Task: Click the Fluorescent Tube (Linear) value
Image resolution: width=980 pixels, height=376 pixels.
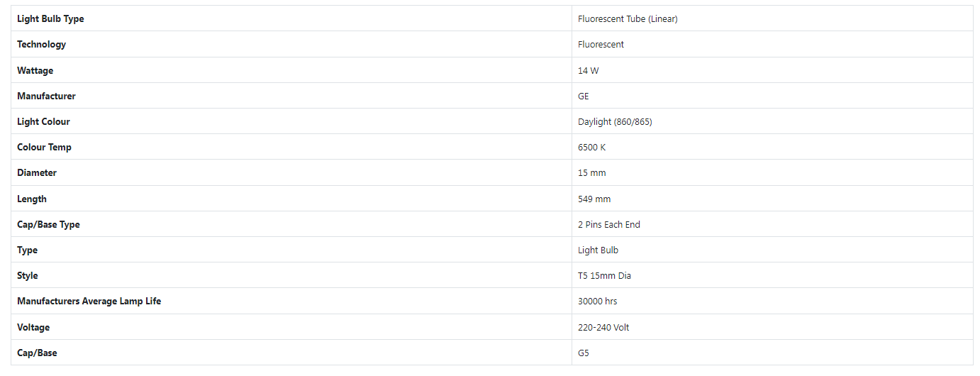Action: 628,19
